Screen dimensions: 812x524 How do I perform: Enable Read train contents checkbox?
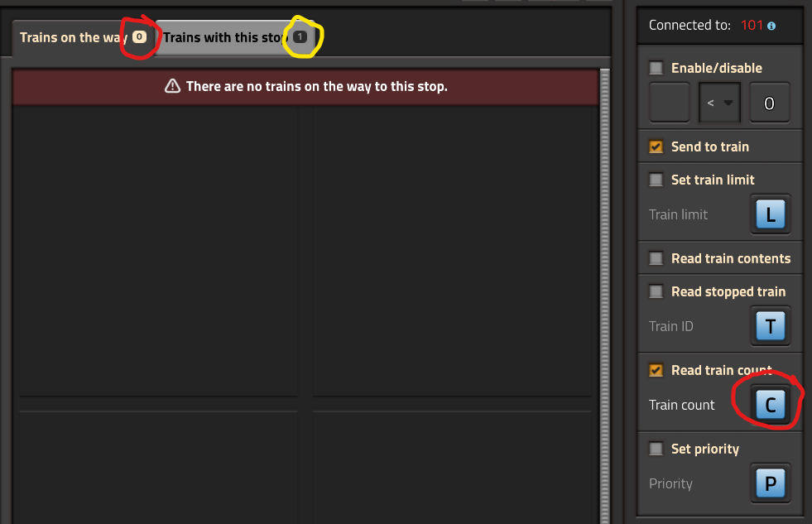click(656, 258)
